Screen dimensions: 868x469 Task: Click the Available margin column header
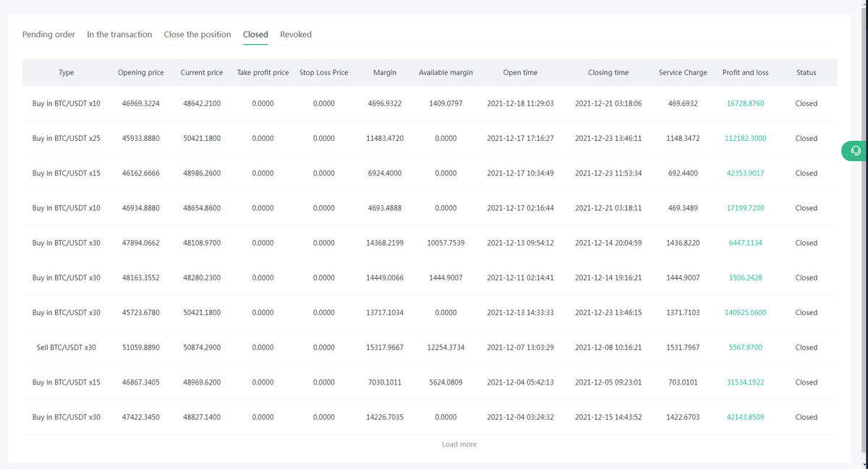[x=446, y=72]
